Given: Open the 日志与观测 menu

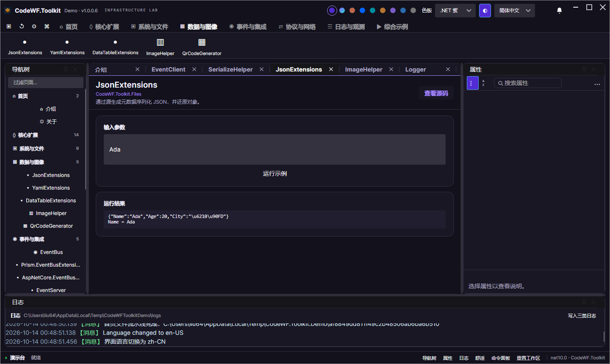Looking at the screenshot, I should pyautogui.click(x=346, y=27).
